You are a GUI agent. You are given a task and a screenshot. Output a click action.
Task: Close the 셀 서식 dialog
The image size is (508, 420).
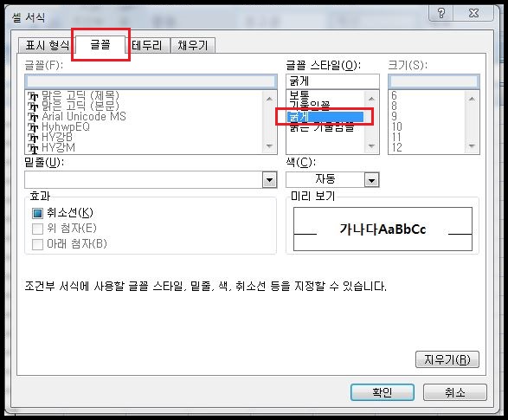coord(473,13)
